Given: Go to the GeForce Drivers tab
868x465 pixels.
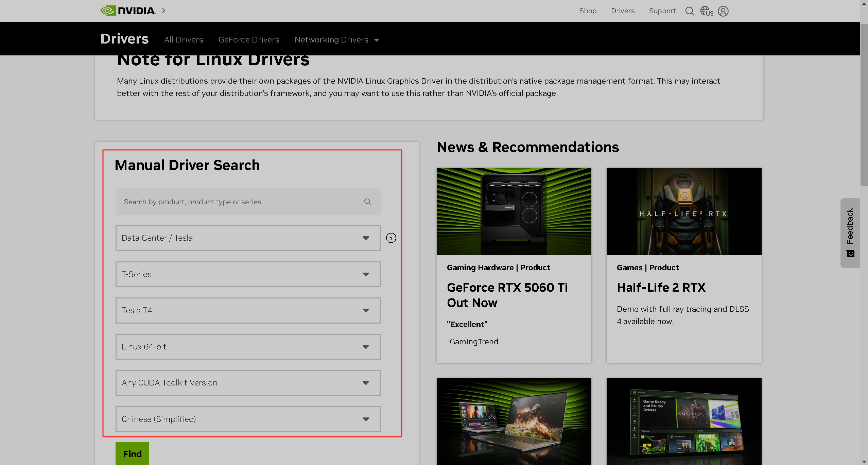Looking at the screenshot, I should [x=249, y=40].
